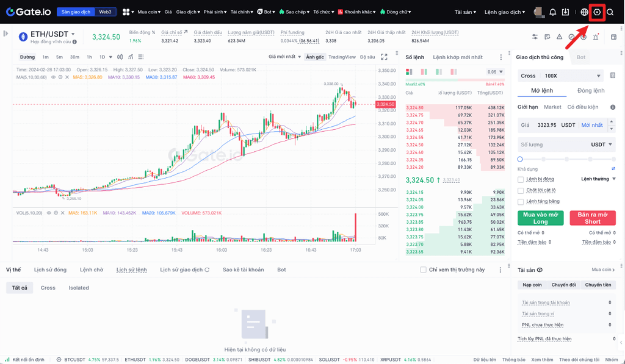This screenshot has height=364, width=625.
Task: Click the search magnifier icon
Action: click(x=610, y=12)
